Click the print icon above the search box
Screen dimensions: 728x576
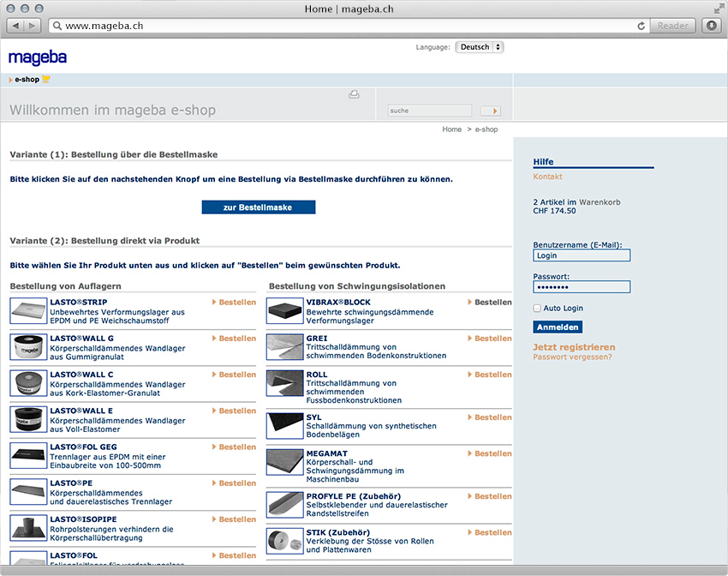pos(354,95)
